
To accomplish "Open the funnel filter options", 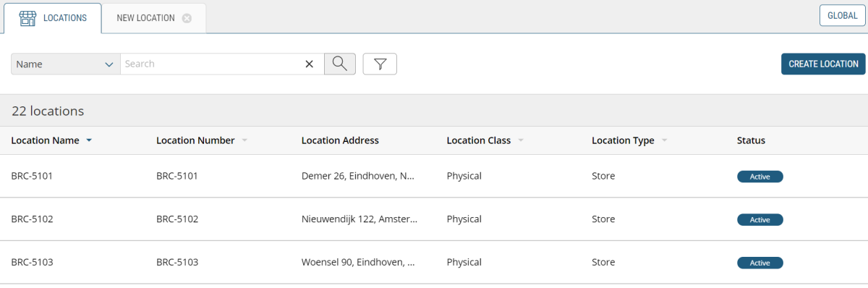I will coord(380,64).
